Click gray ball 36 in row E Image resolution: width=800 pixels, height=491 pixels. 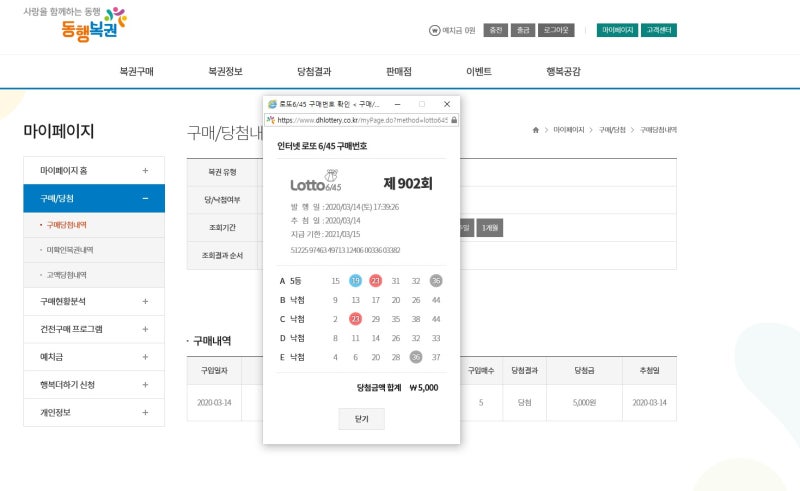(416, 357)
